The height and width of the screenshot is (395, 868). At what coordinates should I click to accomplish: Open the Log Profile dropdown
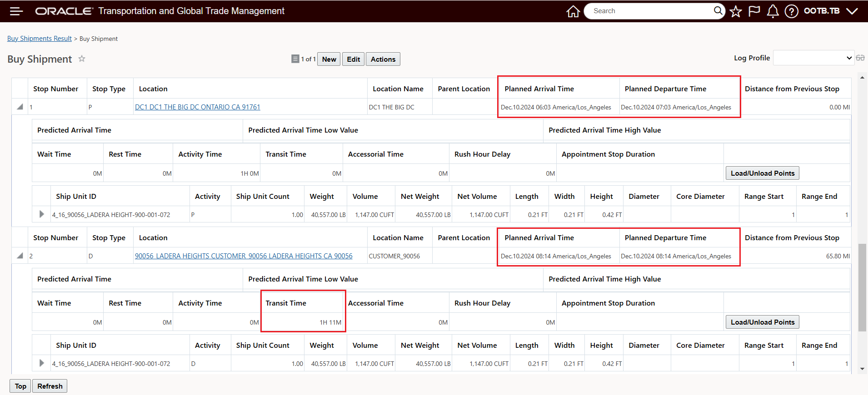click(813, 58)
